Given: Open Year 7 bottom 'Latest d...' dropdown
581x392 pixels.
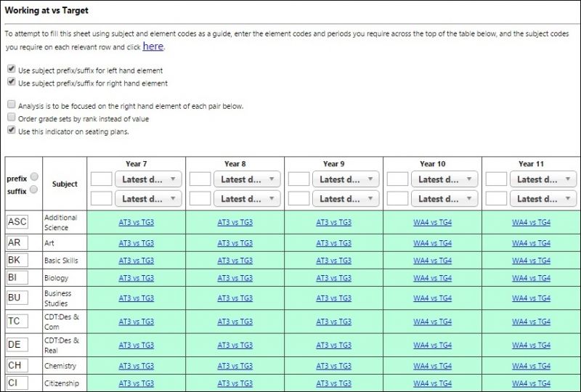Looking at the screenshot, I should click(x=148, y=199).
